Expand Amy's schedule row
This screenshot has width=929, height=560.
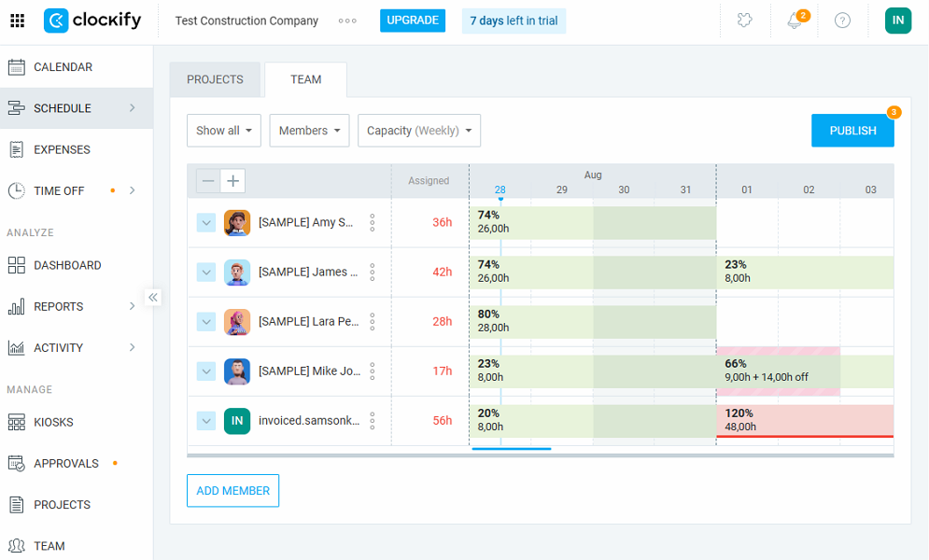click(205, 222)
